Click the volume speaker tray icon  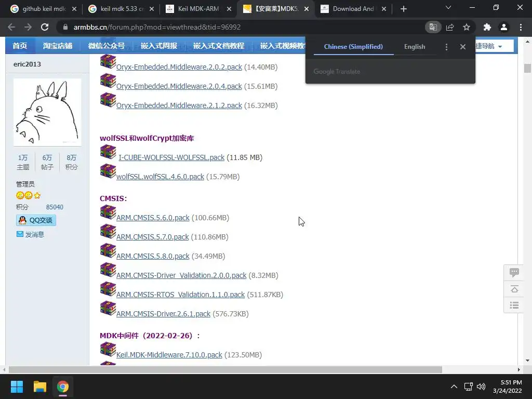coord(481,387)
